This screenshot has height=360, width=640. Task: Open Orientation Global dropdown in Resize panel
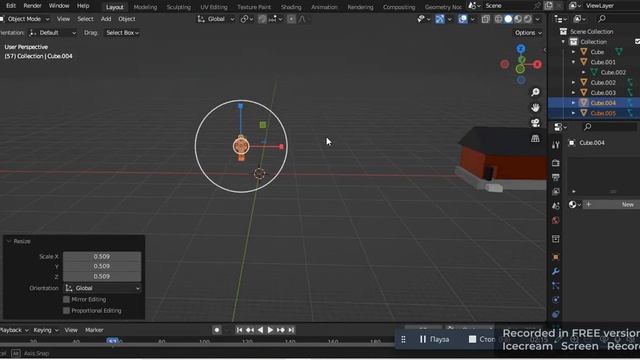102,288
